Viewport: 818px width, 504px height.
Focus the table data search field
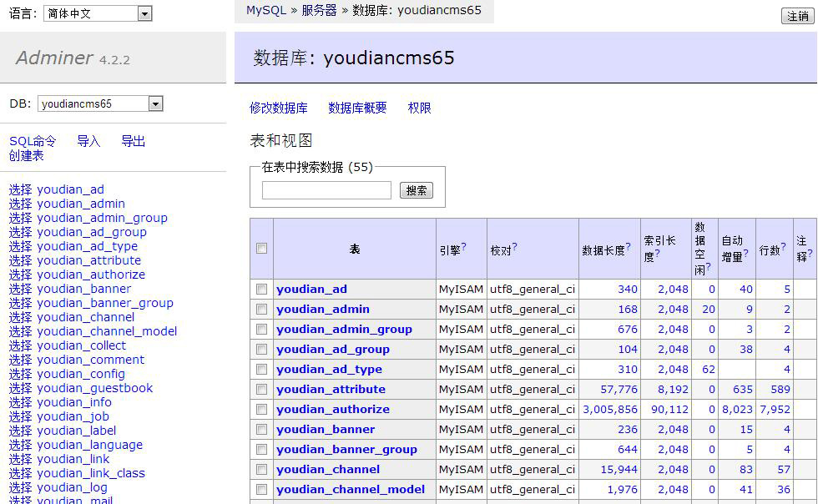[x=326, y=190]
